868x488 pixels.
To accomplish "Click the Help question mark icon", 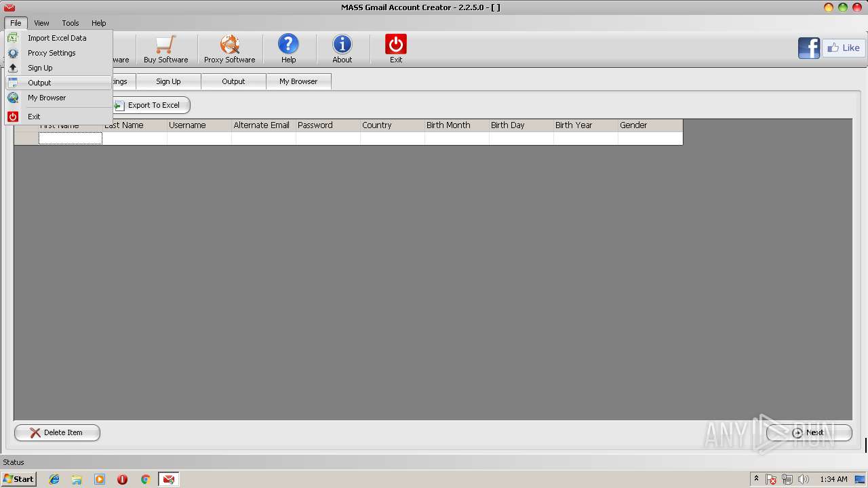I will click(x=288, y=44).
